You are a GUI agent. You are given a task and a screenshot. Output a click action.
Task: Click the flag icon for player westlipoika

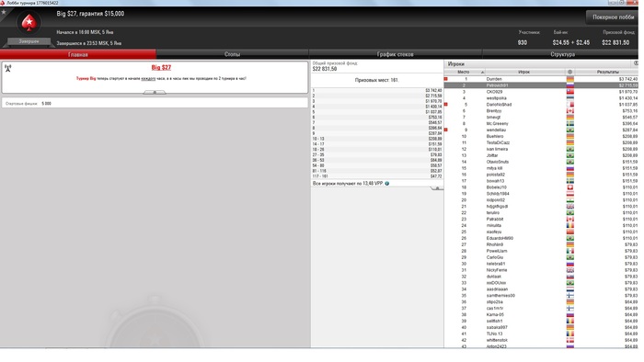(570, 98)
